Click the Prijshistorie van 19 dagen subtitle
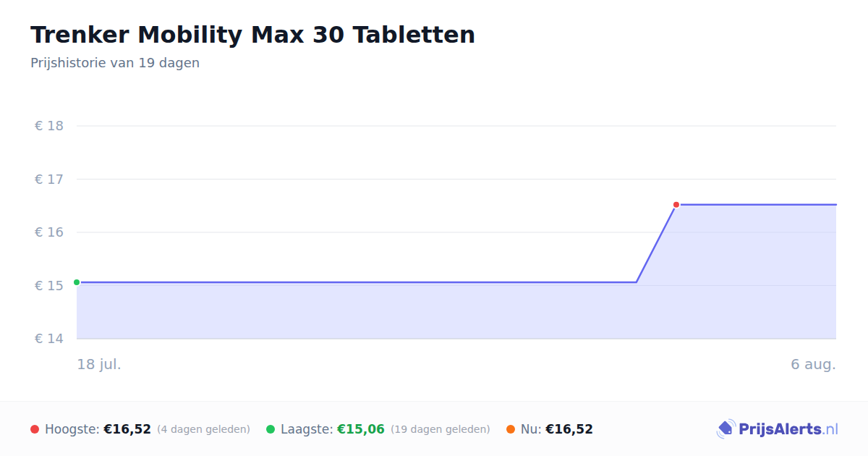 point(115,63)
